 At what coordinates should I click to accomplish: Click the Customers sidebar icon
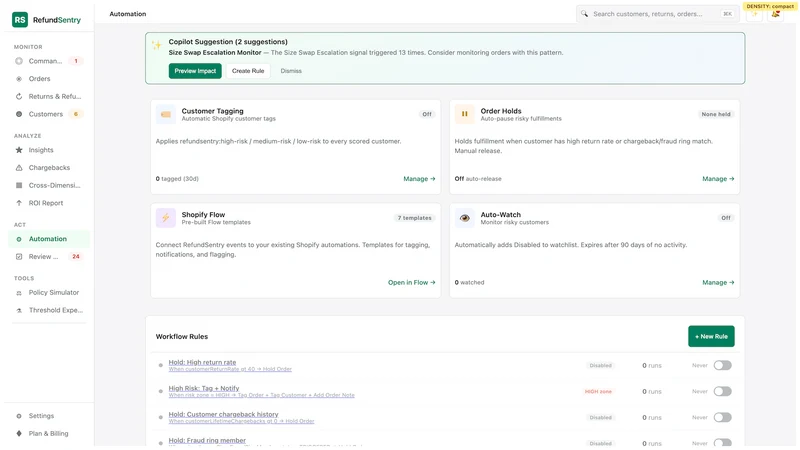(19, 114)
